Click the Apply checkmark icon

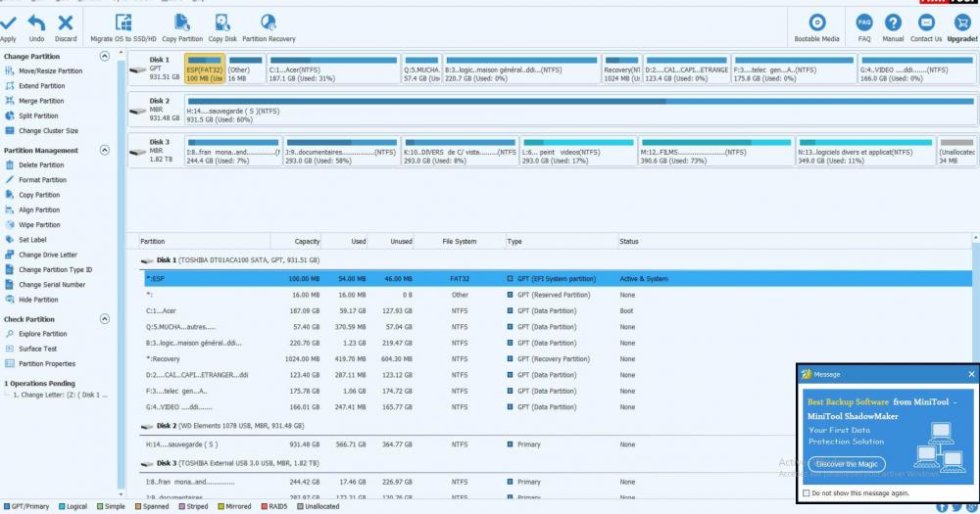click(x=9, y=23)
